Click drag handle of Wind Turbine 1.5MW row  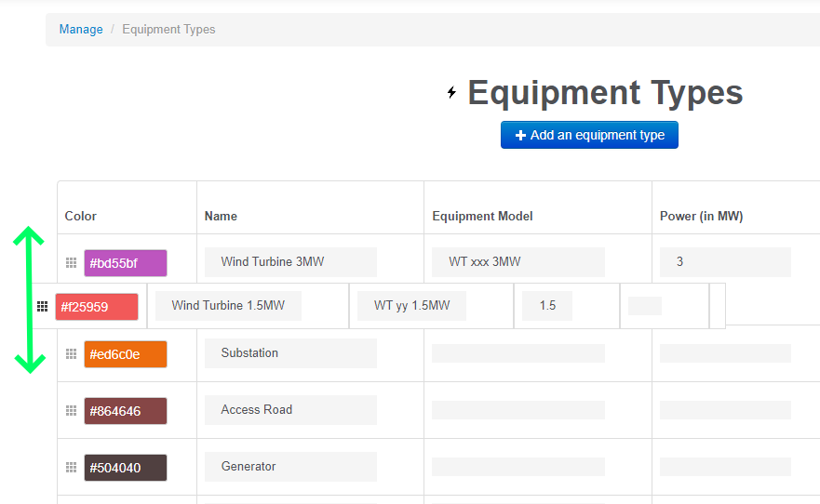pos(42,306)
